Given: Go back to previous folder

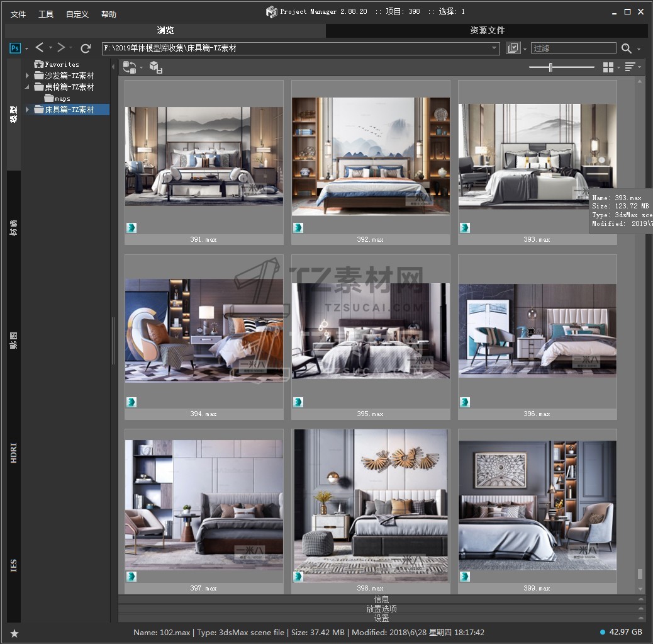Looking at the screenshot, I should pyautogui.click(x=40, y=48).
